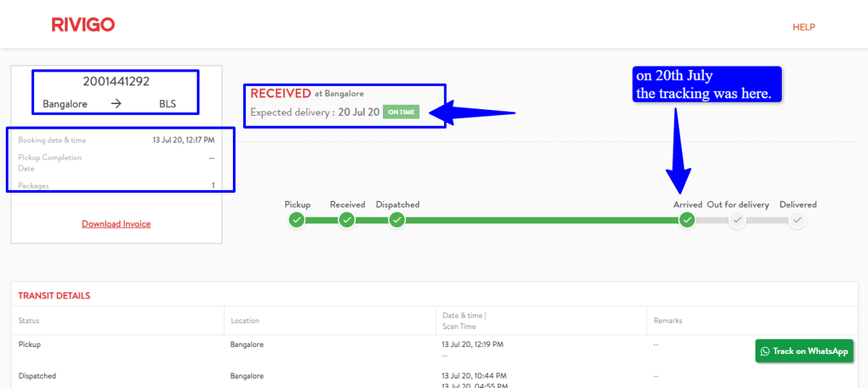868x388 pixels.
Task: Click the TRANSIT DETAILS heading
Action: click(x=54, y=296)
